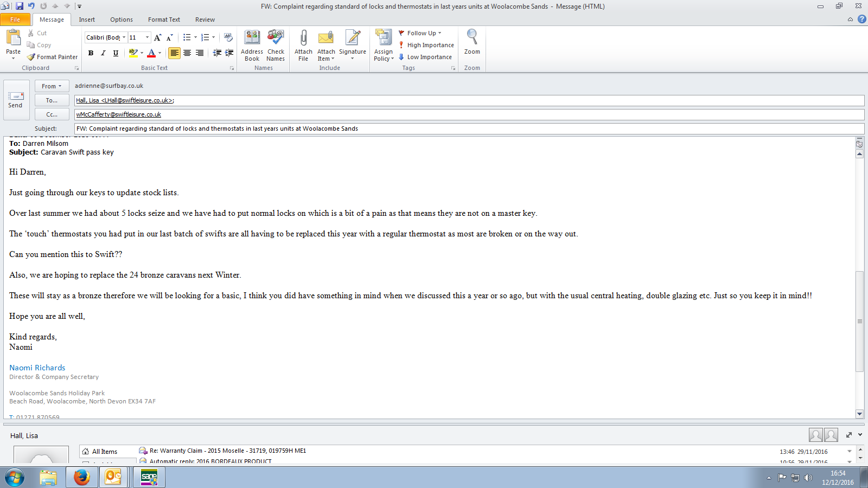Mark the message as Low Importance
The image size is (868, 488).
(425, 57)
